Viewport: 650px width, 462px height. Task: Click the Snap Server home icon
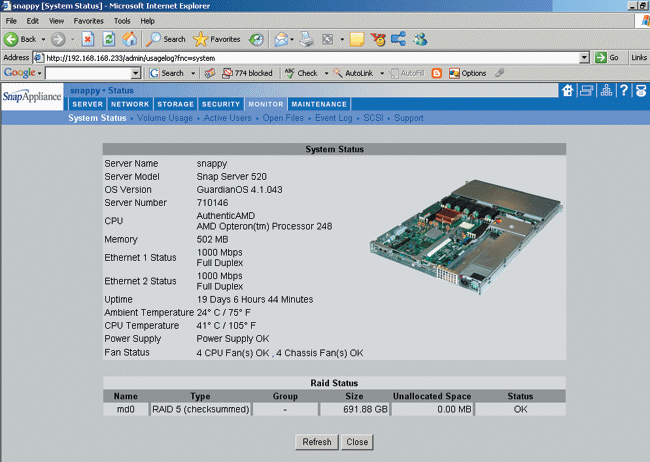(568, 90)
